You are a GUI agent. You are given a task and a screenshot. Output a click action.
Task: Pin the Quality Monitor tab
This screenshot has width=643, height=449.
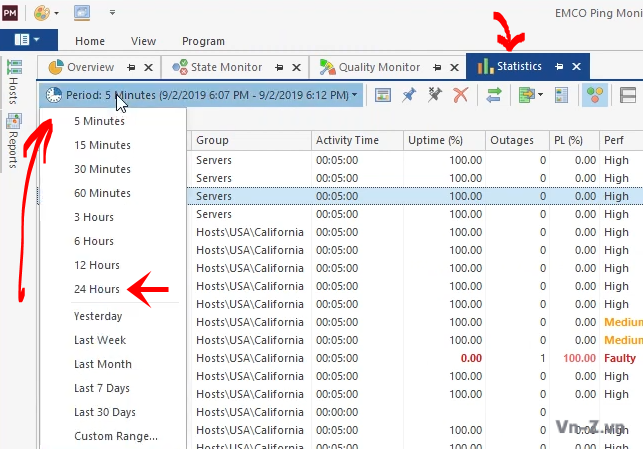click(437, 67)
